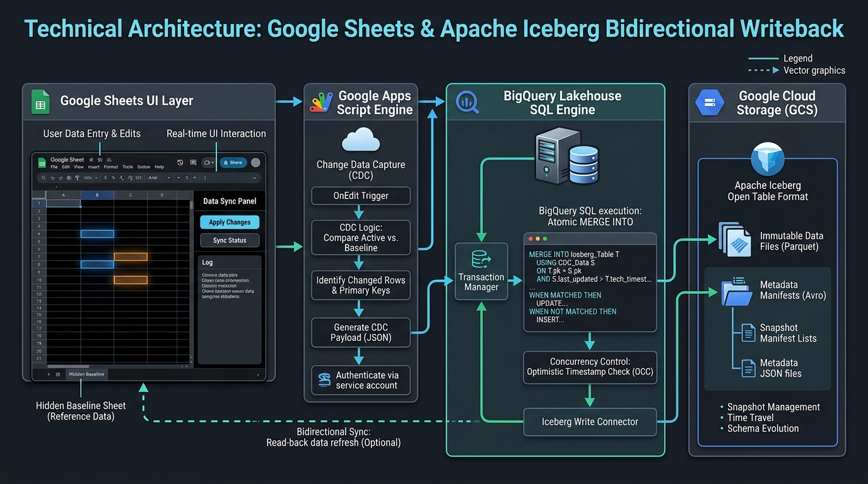Click the cloud save status icon by title
The width and height of the screenshot is (868, 484).
pyautogui.click(x=108, y=159)
